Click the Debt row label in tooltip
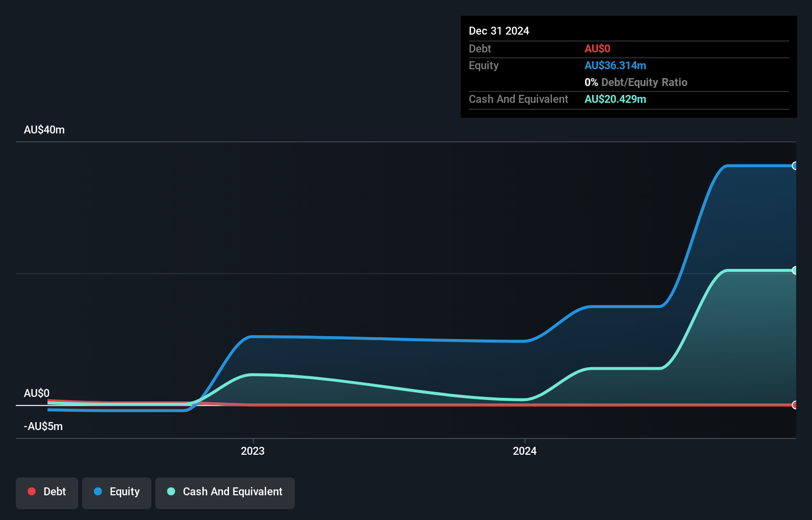 480,48
